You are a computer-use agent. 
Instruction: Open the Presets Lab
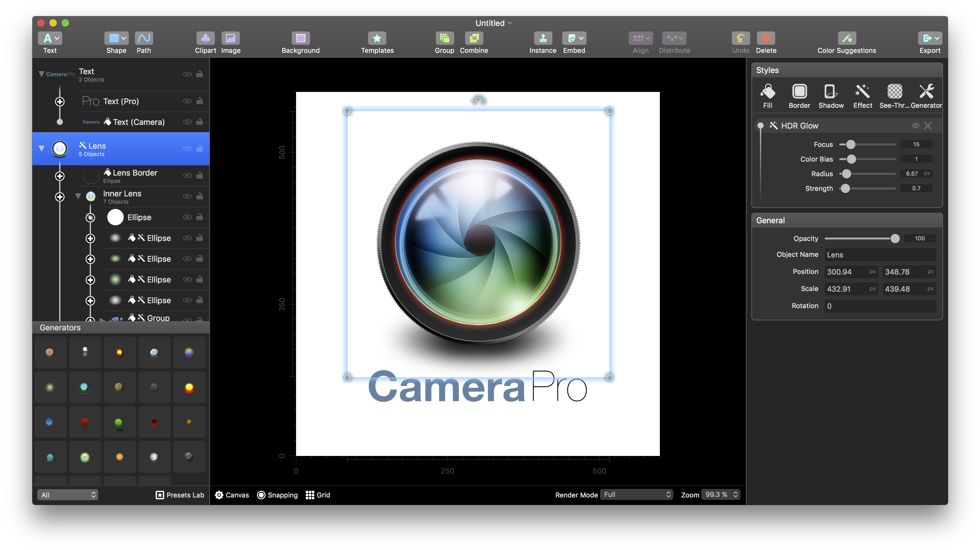tap(179, 495)
